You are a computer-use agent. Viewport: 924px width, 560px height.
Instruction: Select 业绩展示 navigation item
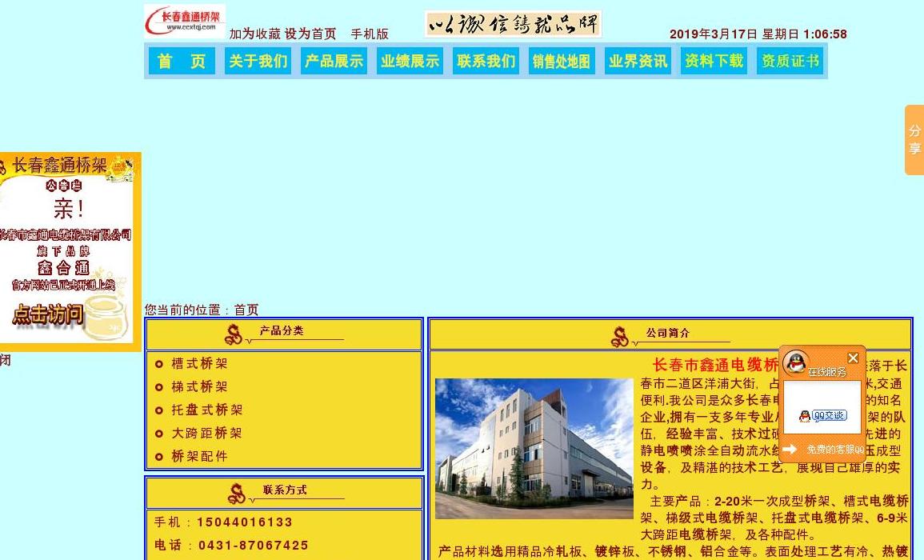[410, 61]
